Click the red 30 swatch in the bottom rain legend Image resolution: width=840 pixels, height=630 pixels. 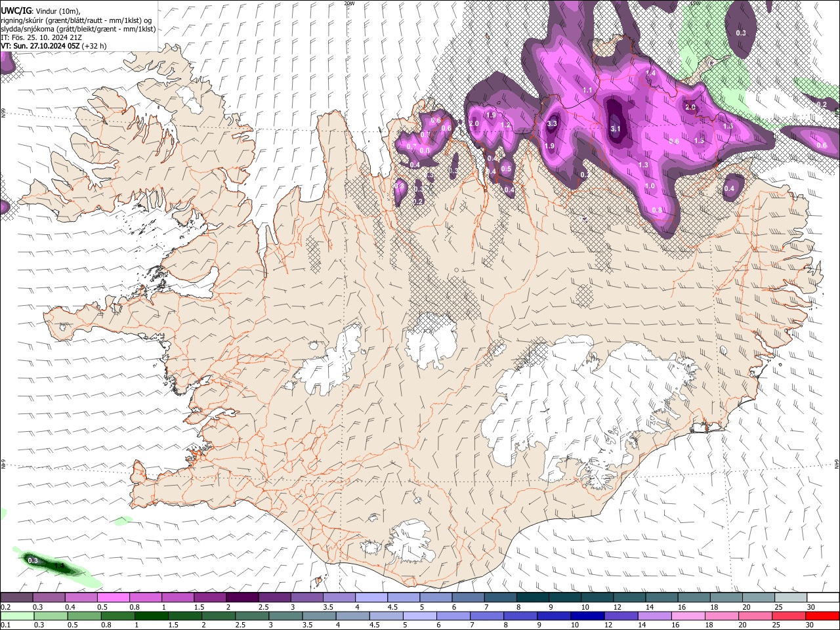[822, 616]
